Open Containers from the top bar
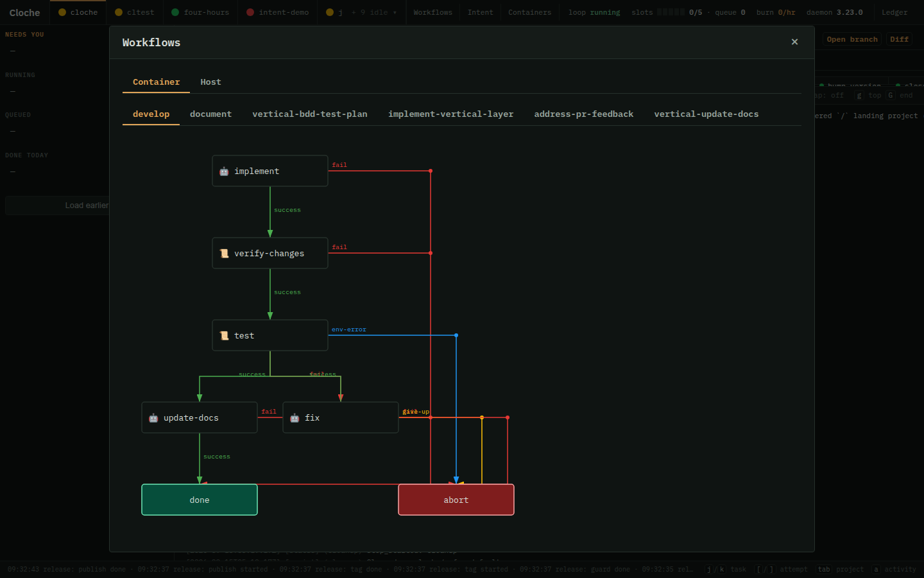 529,12
